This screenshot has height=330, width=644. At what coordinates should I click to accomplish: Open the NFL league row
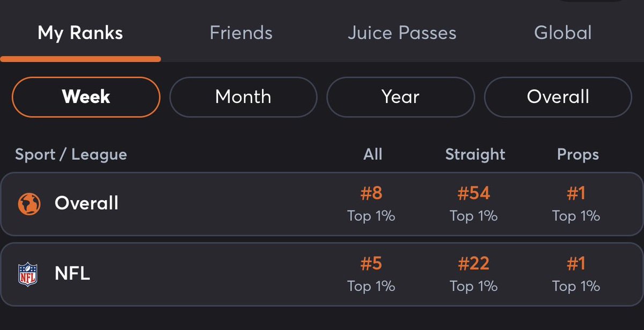(322, 274)
